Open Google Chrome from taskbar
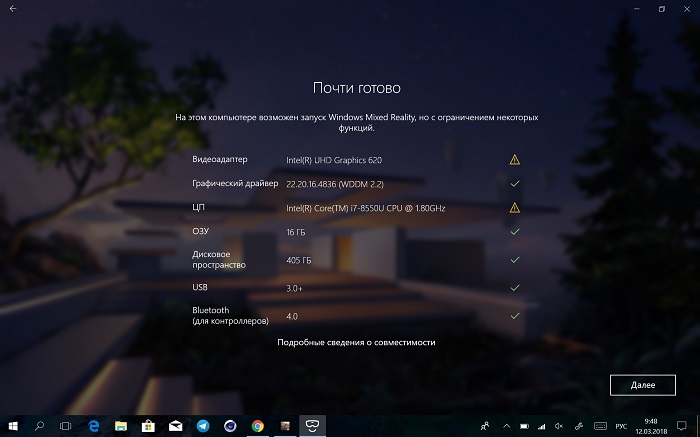700x437 pixels. [x=258, y=426]
